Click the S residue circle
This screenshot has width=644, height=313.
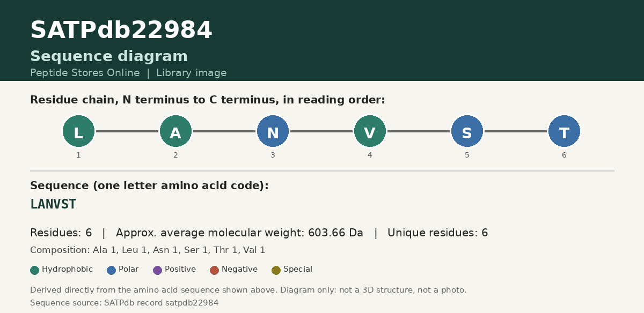click(x=467, y=131)
